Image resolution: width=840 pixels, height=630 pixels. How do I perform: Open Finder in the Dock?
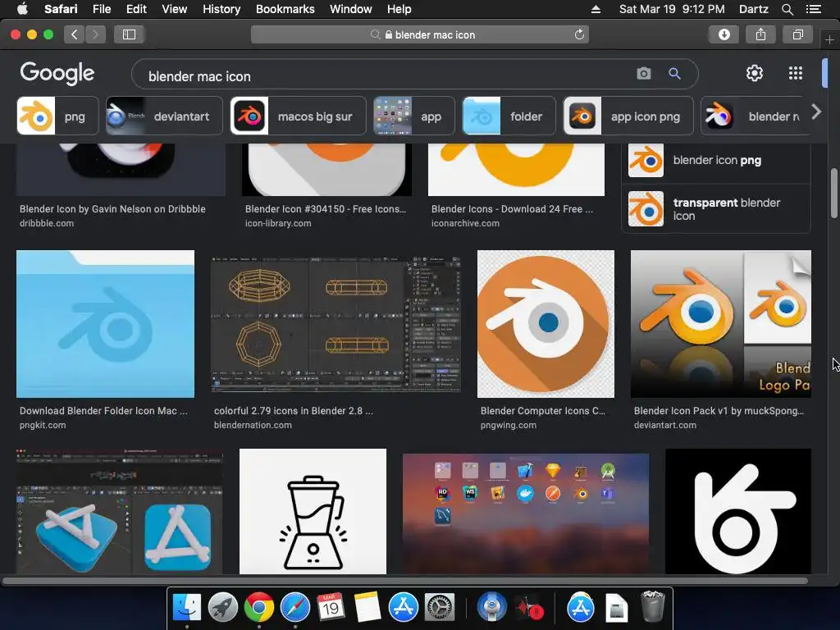[186, 608]
